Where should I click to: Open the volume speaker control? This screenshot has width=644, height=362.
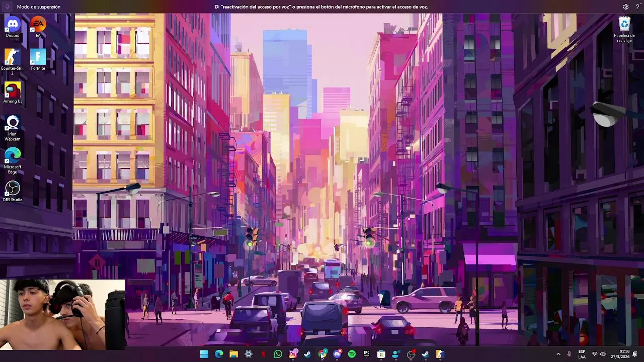click(603, 354)
